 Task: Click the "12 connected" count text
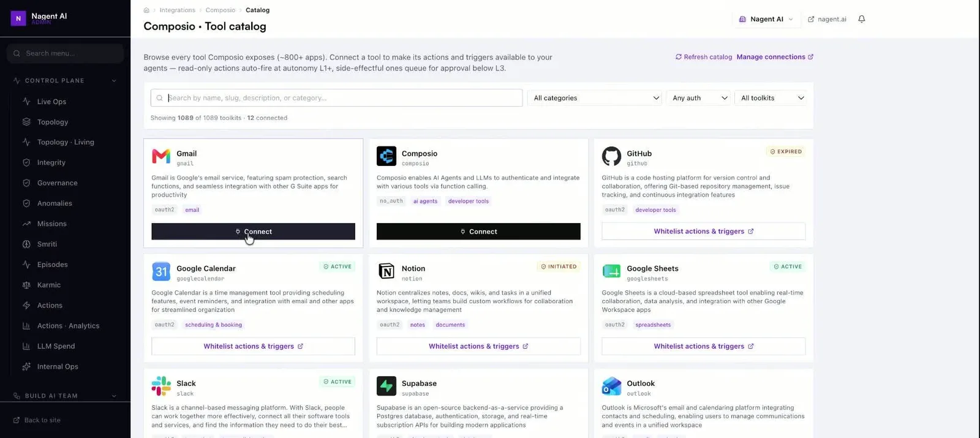coord(267,118)
